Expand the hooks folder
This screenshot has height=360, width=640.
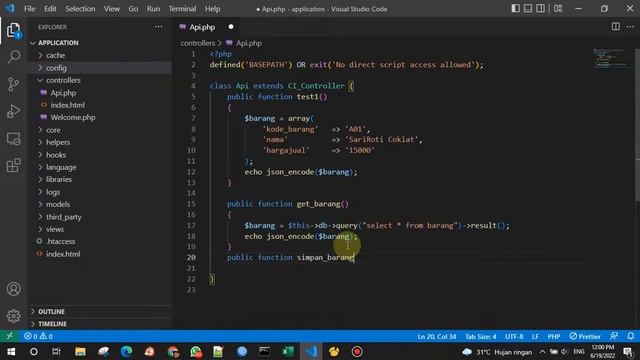click(x=100, y=155)
